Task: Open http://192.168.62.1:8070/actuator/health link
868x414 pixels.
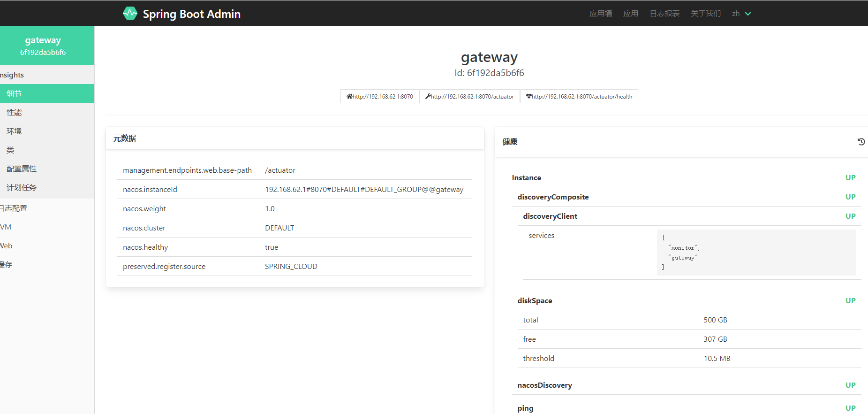Action: pos(579,96)
